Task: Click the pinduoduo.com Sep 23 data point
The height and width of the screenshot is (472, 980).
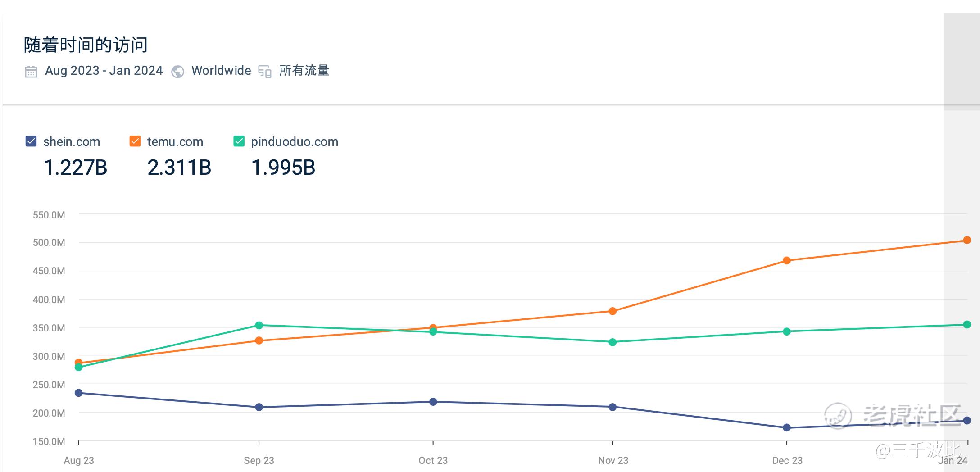Action: coord(259,325)
